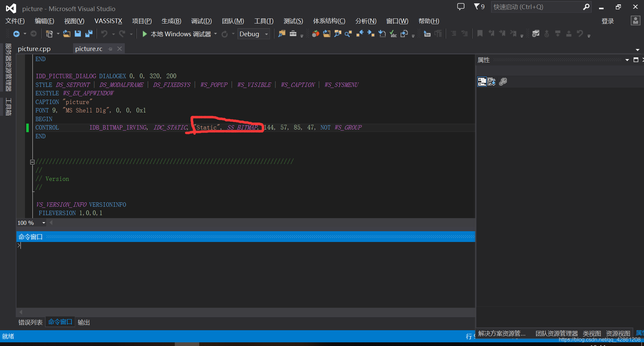644x346 pixels.
Task: Open the Navigate Backward history dropdown arrow
Action: tap(25, 34)
